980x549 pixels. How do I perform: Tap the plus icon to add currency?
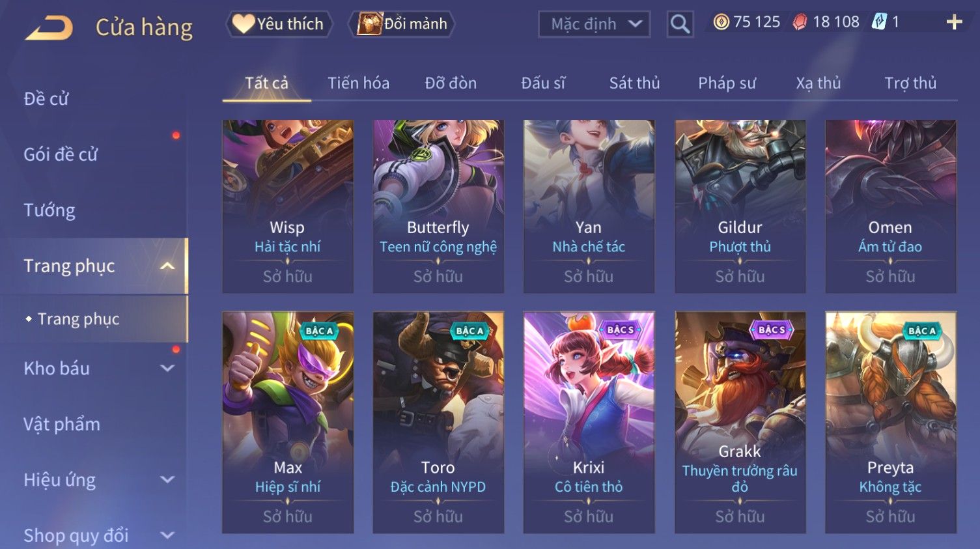(954, 22)
